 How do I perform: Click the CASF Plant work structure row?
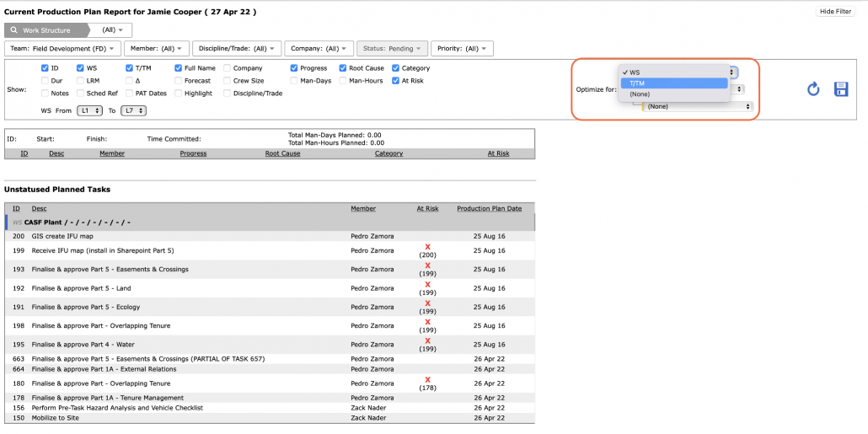pyautogui.click(x=271, y=222)
